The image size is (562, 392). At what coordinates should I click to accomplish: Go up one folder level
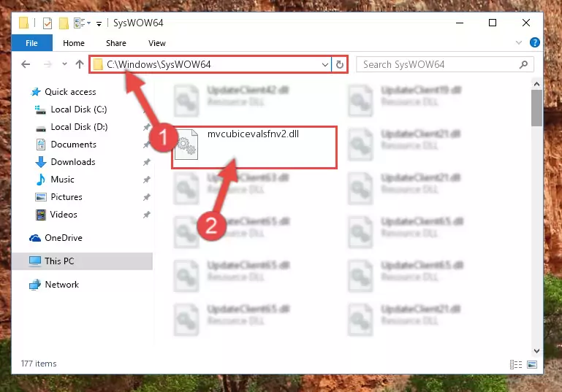[80, 64]
